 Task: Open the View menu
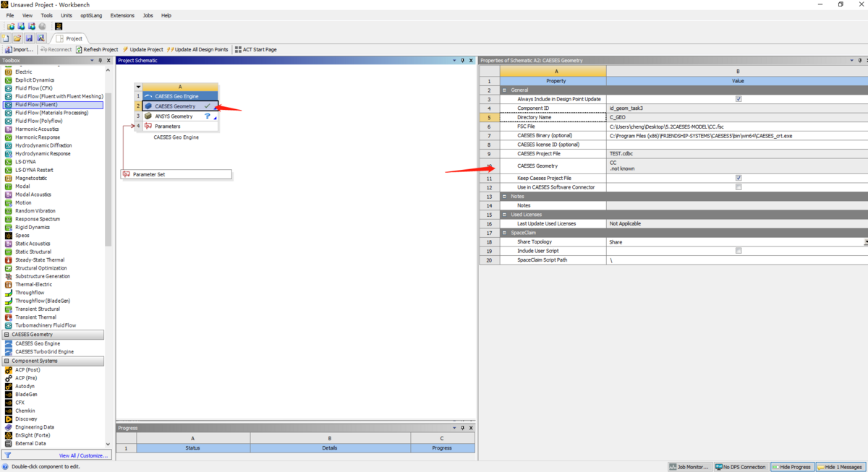pyautogui.click(x=27, y=15)
